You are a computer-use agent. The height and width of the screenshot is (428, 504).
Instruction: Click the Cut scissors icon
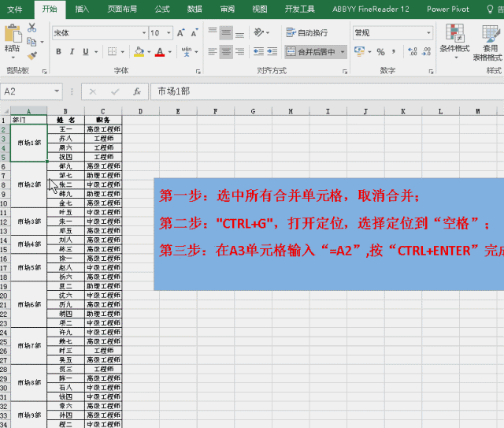pos(31,28)
